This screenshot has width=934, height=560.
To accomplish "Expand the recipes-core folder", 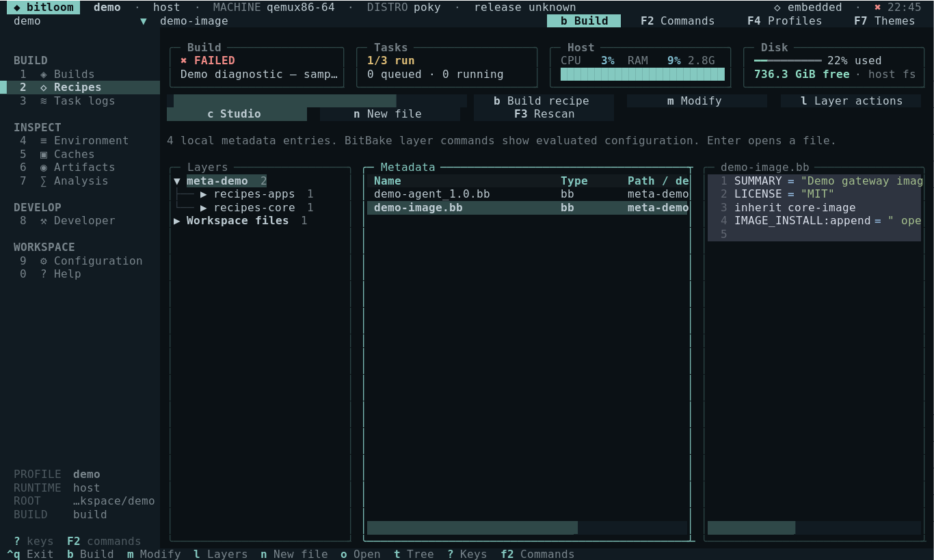I will point(204,207).
